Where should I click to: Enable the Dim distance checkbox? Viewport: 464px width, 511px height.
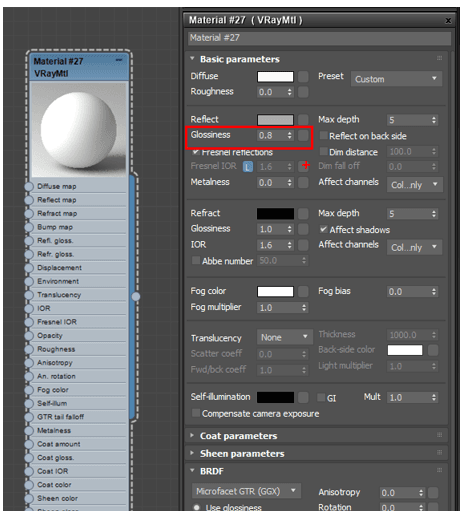pos(323,151)
